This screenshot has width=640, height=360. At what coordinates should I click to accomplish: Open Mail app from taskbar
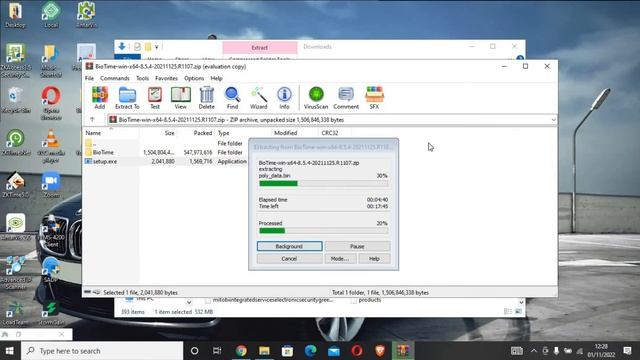(x=334, y=351)
